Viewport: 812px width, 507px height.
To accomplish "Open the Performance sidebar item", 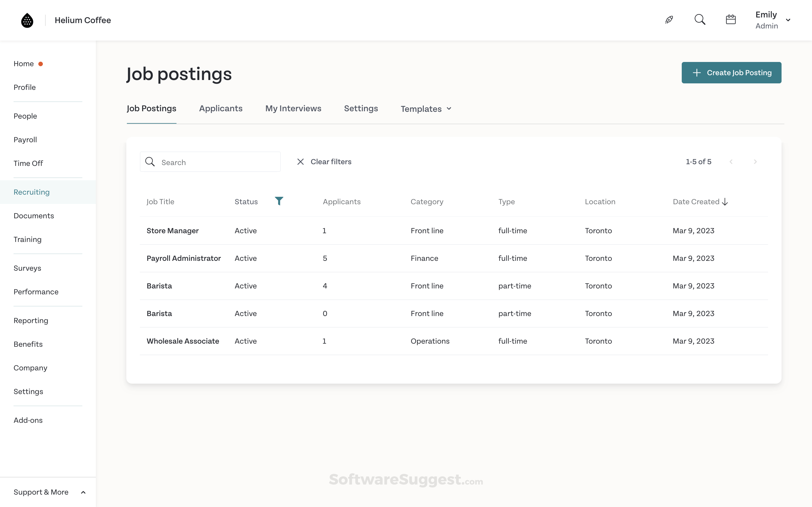I will pyautogui.click(x=36, y=292).
